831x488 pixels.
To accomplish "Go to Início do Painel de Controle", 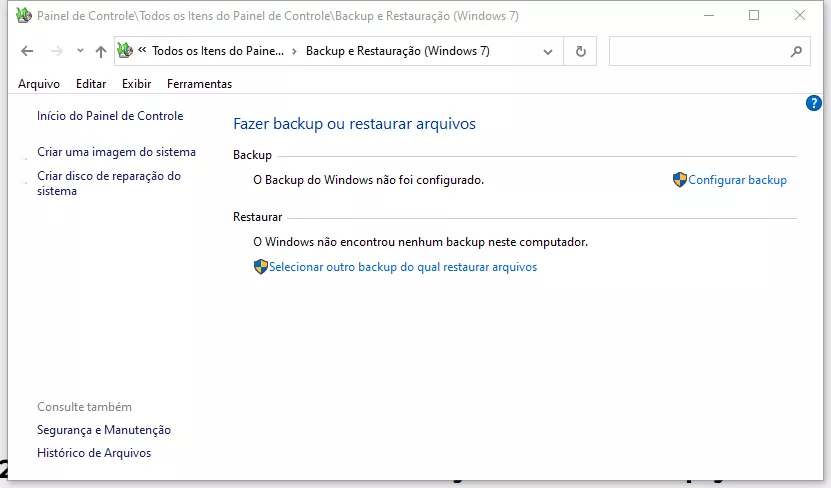I will click(x=110, y=116).
